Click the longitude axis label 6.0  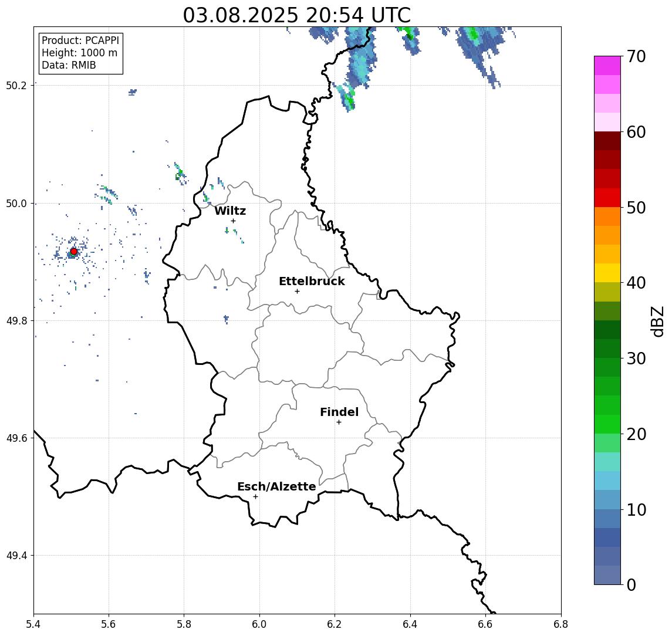coord(259,624)
